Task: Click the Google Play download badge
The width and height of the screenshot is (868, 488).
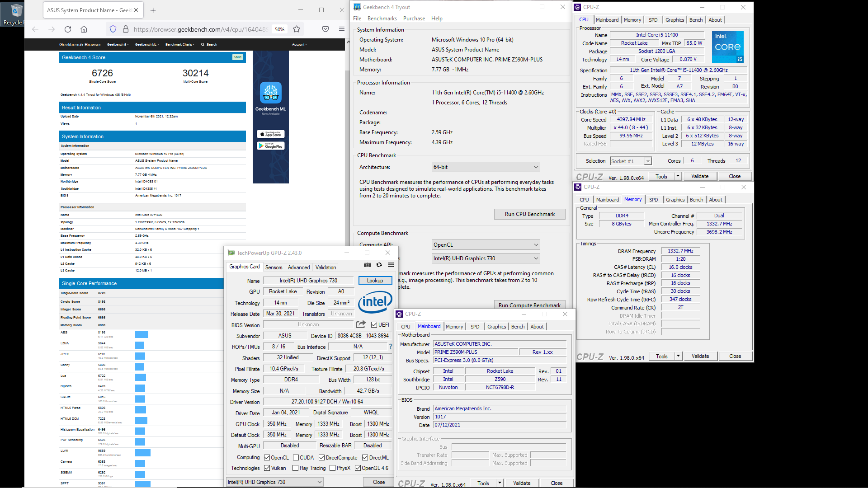Action: coord(271,146)
